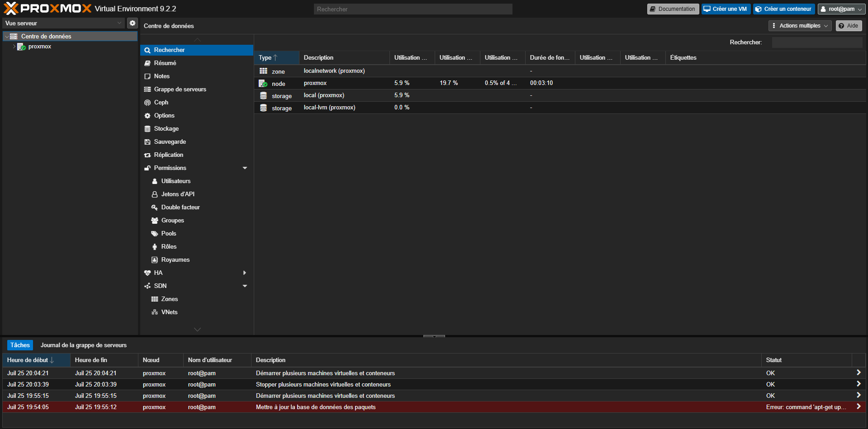Click Créer un conteneur button

point(784,9)
